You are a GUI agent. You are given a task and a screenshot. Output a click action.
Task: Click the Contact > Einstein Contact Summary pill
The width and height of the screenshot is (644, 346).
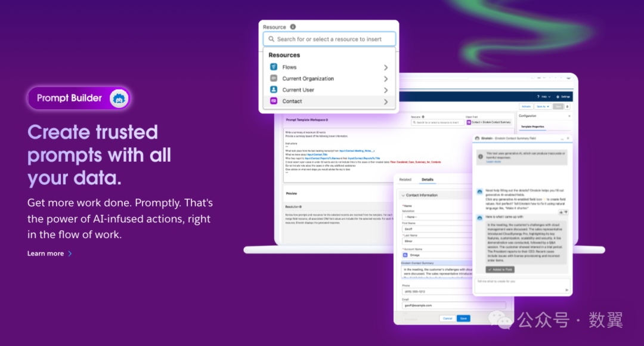click(489, 122)
